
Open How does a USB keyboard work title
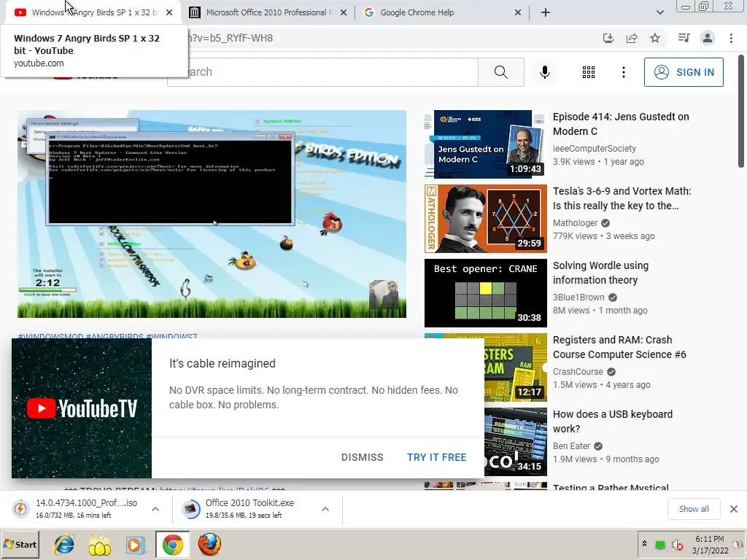[613, 421]
